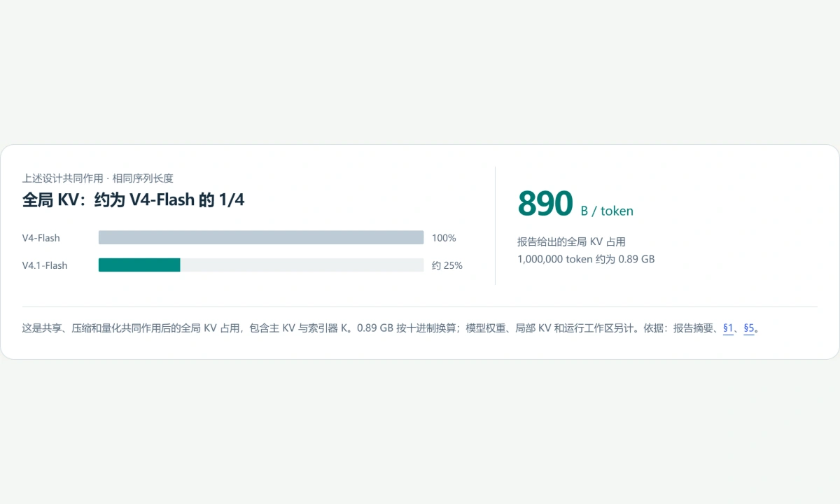Click the footnote text 依据：报告摘要
The image size is (840, 504).
(x=682, y=328)
